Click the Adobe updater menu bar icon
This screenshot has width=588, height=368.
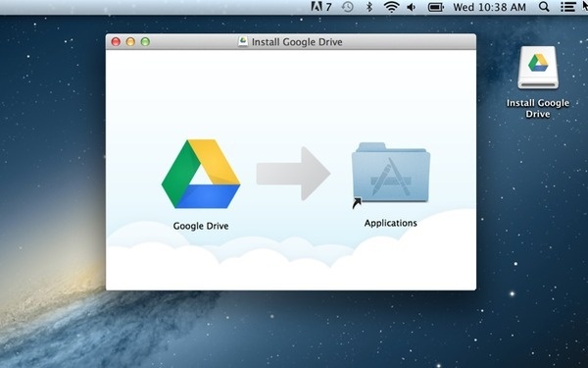[321, 7]
